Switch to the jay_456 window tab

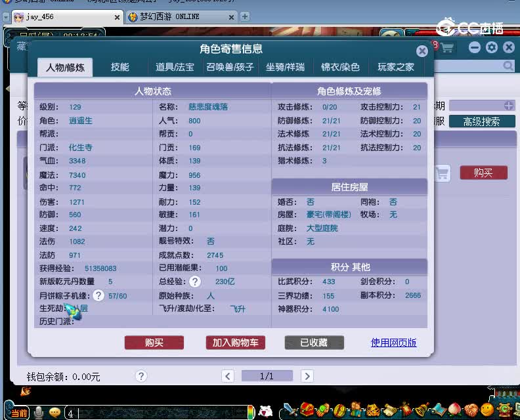point(68,17)
